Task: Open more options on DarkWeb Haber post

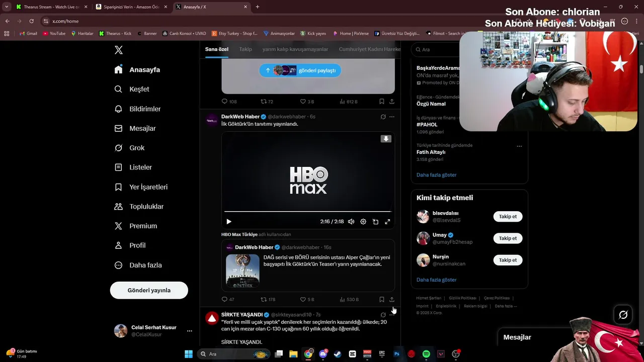Action: pyautogui.click(x=392, y=117)
